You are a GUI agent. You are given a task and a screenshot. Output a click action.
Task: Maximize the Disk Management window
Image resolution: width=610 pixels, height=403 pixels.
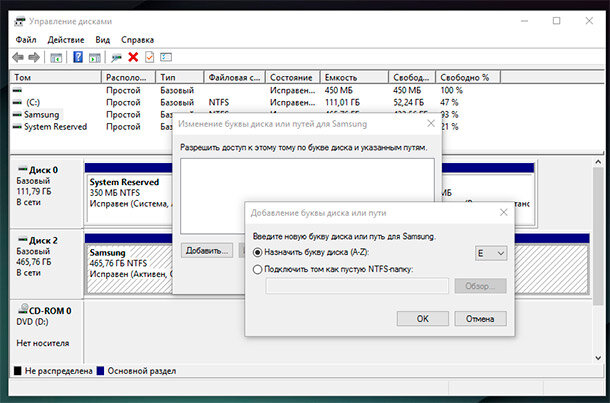tap(557, 21)
